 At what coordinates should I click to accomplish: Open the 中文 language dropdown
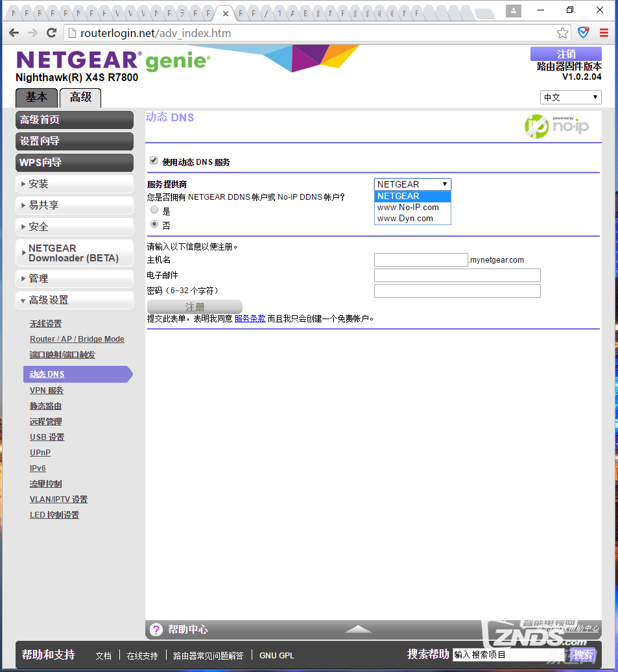tap(571, 97)
